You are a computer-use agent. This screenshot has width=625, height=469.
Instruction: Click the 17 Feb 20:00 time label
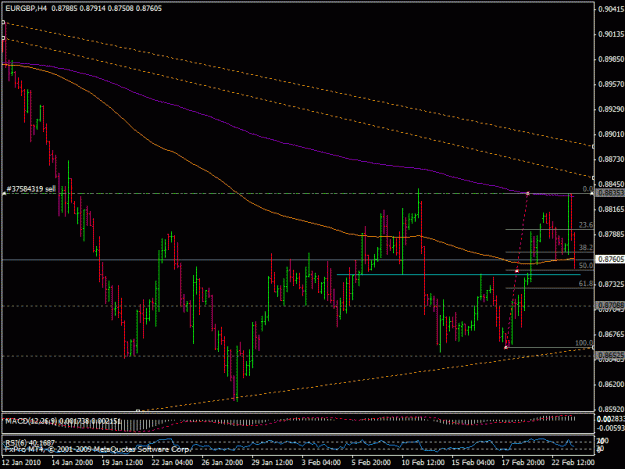click(x=523, y=462)
